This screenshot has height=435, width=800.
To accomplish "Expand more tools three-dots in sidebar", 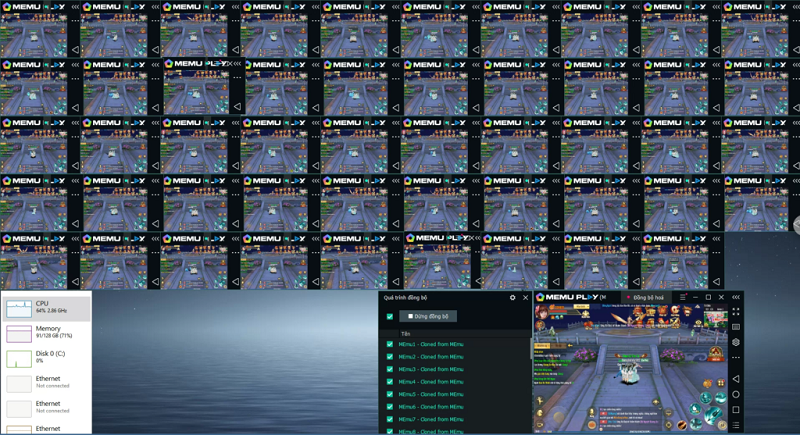I will pyautogui.click(x=736, y=357).
